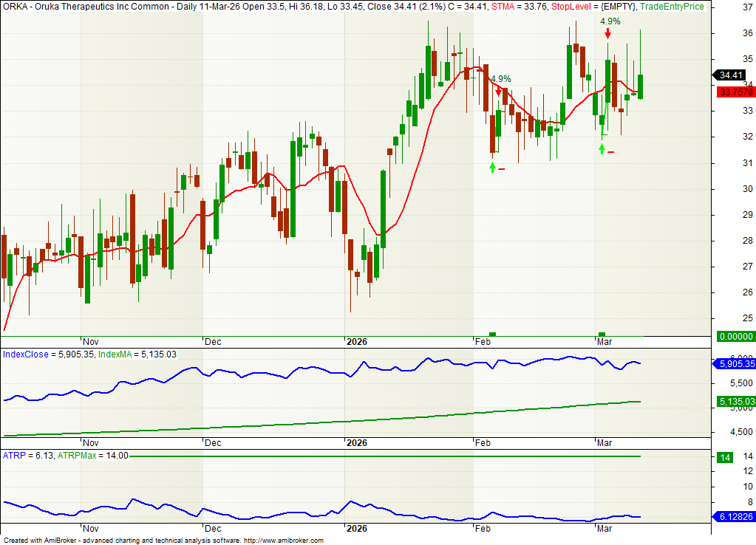Select the red stop dash beside February buy arrow
756x545 pixels.
[502, 169]
